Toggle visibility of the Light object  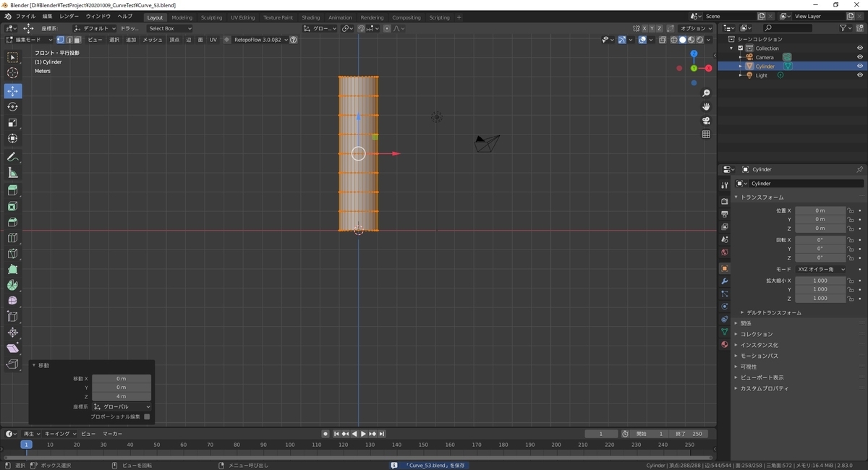click(860, 75)
